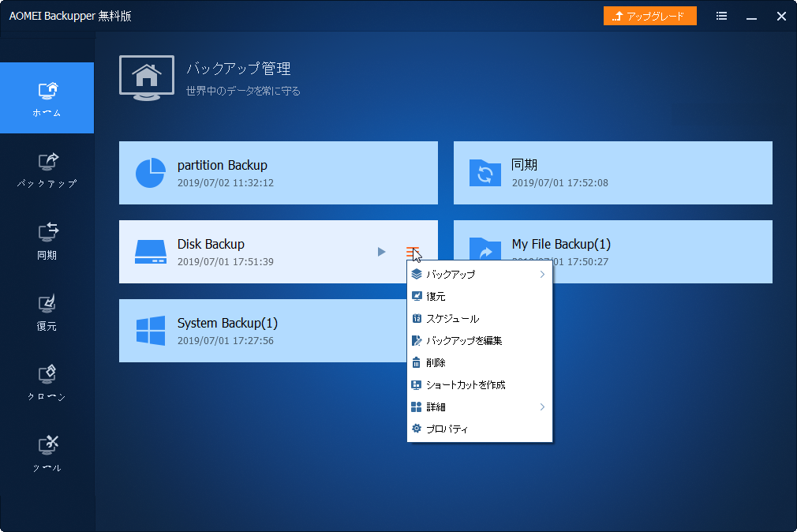The width and height of the screenshot is (797, 532).
Task: Choose 詳細 in the context menu
Action: pos(479,406)
